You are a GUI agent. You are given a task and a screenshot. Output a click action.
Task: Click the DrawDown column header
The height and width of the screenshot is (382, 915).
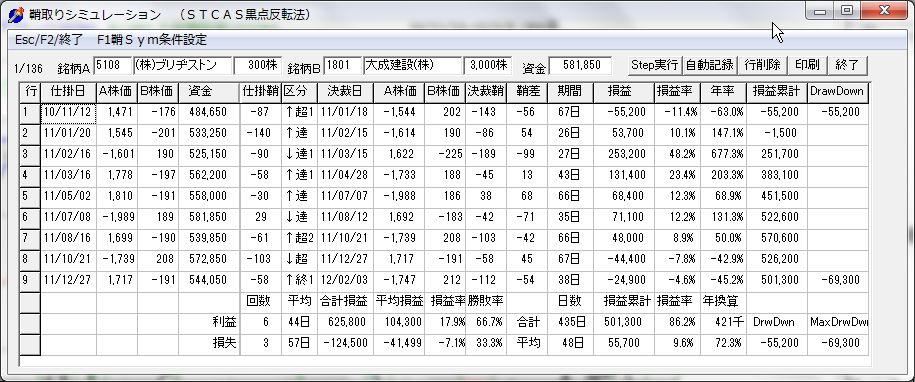pos(837,92)
